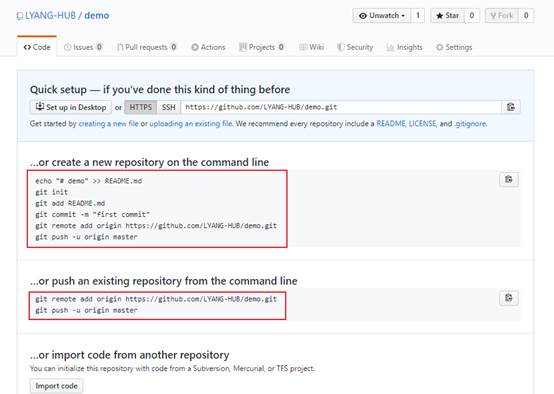Screen dimensions: 554x394
Task: Star the demo repository
Action: pos(447,16)
